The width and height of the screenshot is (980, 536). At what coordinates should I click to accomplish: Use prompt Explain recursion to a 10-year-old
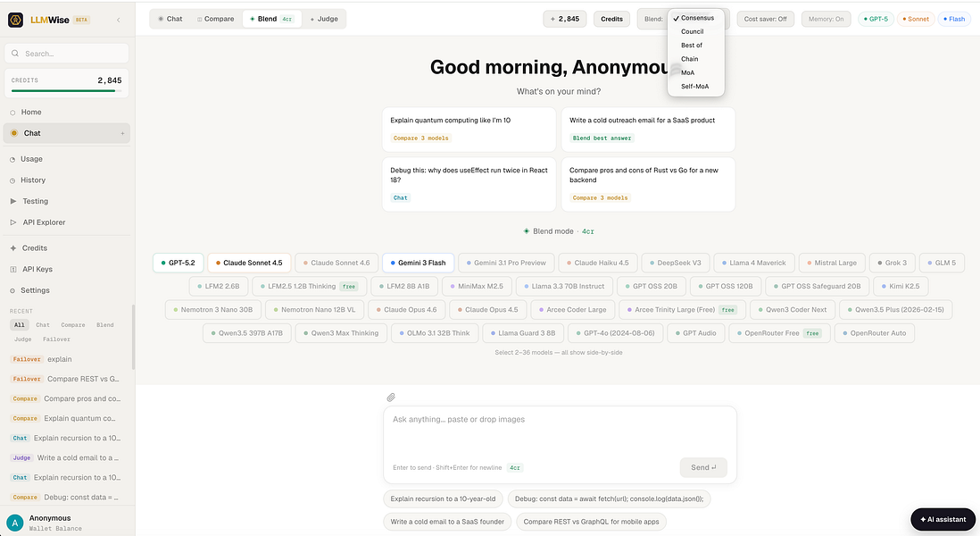click(x=443, y=498)
